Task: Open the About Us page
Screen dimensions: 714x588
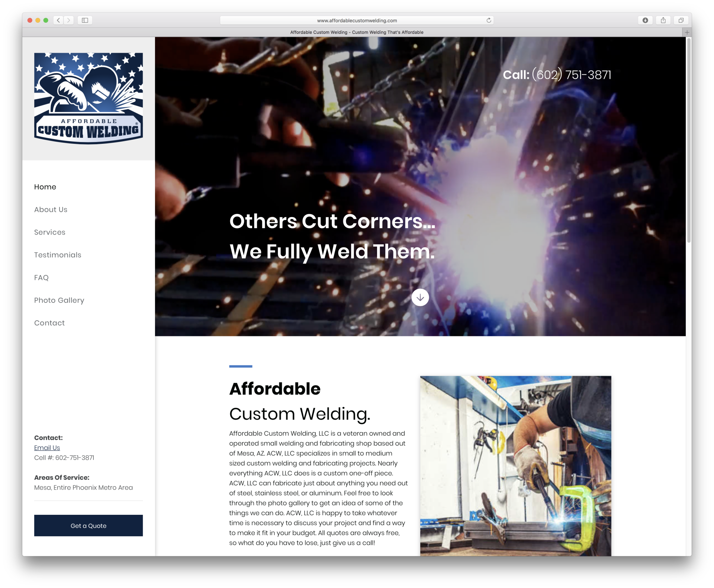Action: tap(51, 209)
